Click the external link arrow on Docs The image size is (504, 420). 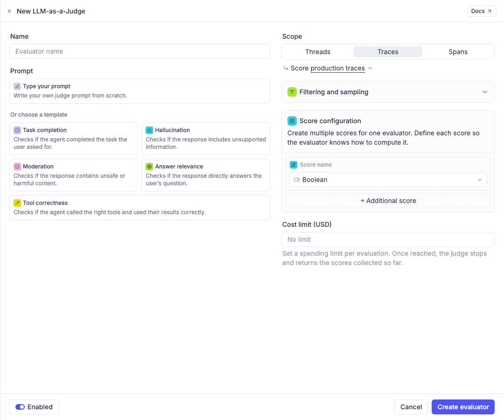490,11
